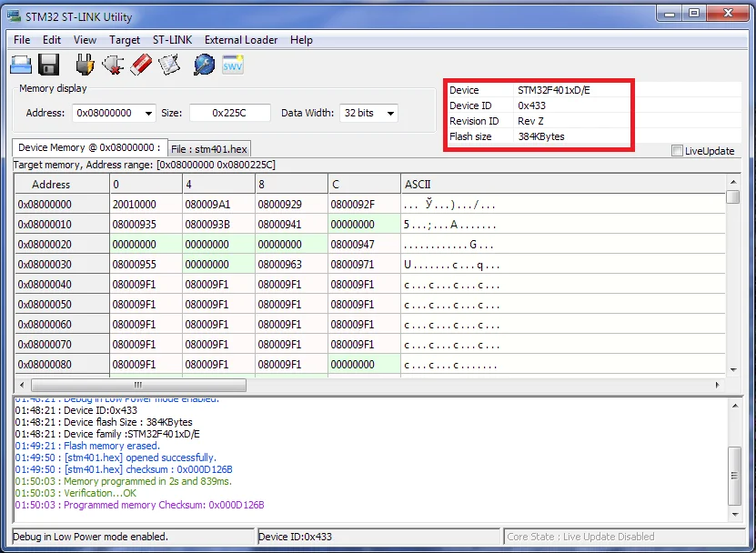This screenshot has height=553, width=756.
Task: Click the Size field showing 0x225C
Action: (x=229, y=114)
